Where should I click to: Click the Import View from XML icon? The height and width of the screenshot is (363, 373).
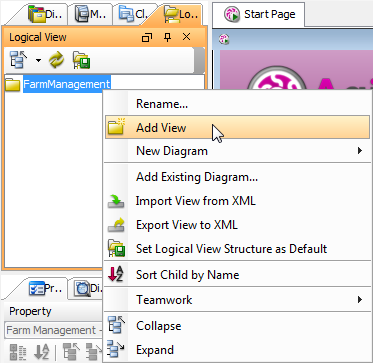pyautogui.click(x=116, y=201)
